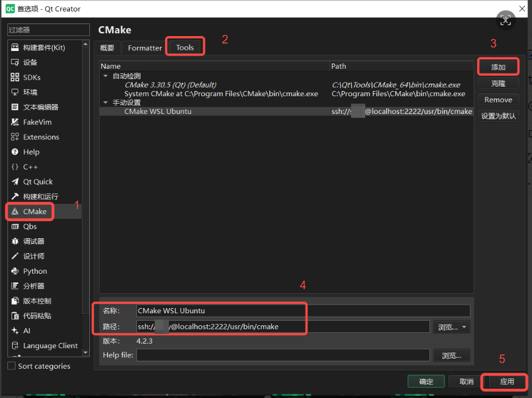The height and width of the screenshot is (398, 532).
Task: Click the Help question mark icon
Action: point(15,152)
